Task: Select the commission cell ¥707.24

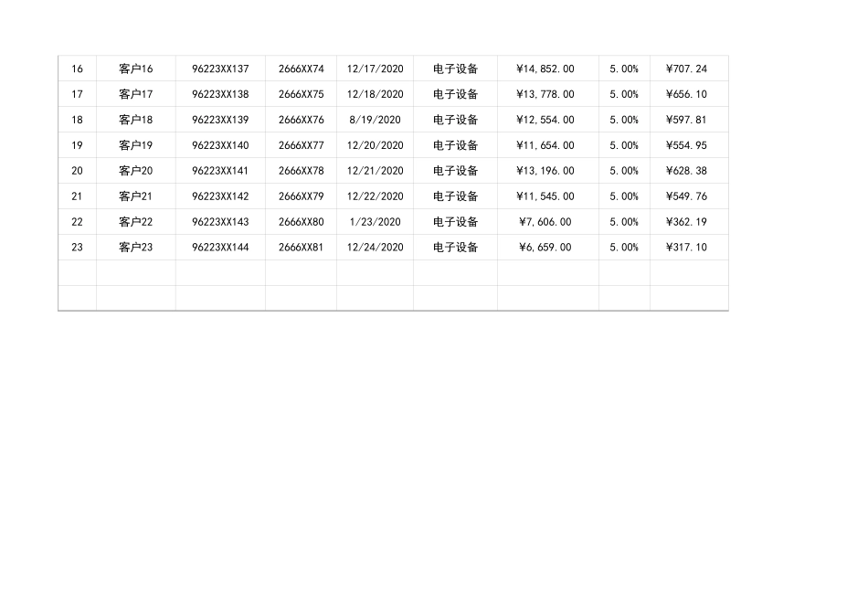Action: pos(687,69)
